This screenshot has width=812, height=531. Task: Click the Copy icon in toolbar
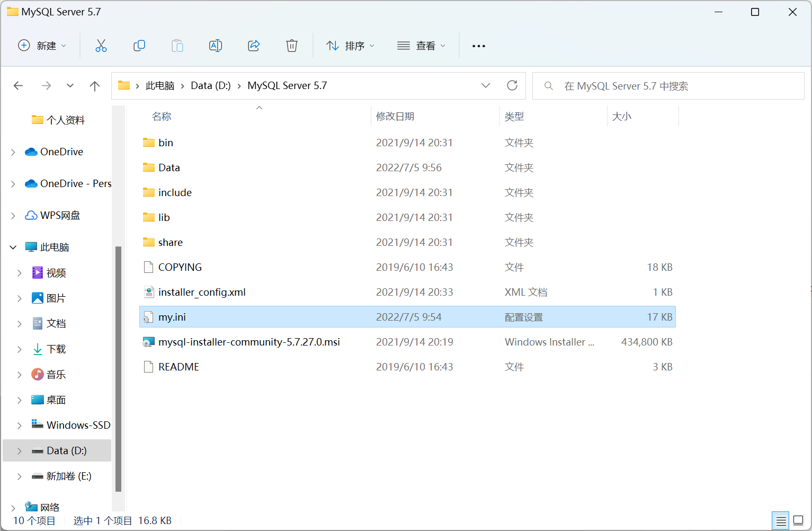139,46
